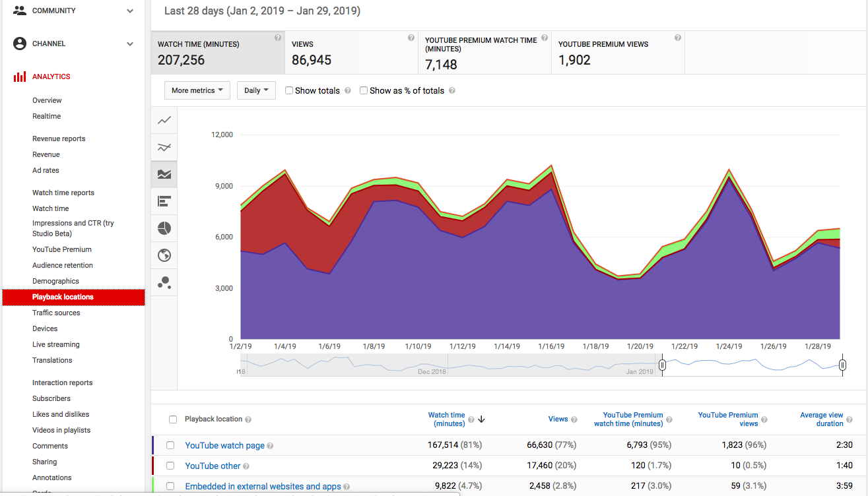
Task: Click help icon on Premium Views card
Action: (x=678, y=38)
